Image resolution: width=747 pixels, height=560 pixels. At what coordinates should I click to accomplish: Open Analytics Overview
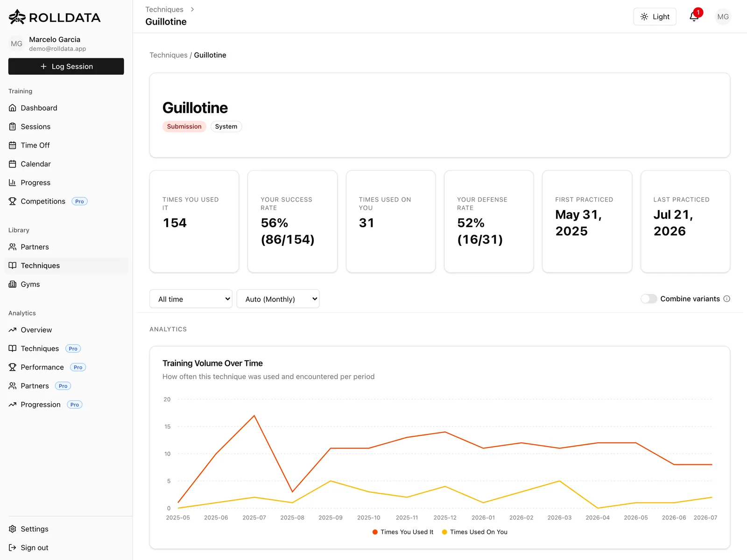[x=66, y=330]
